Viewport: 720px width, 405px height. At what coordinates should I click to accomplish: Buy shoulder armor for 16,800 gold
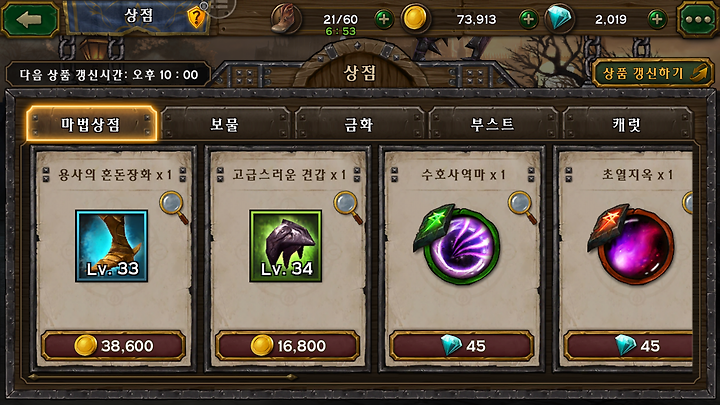point(287,345)
